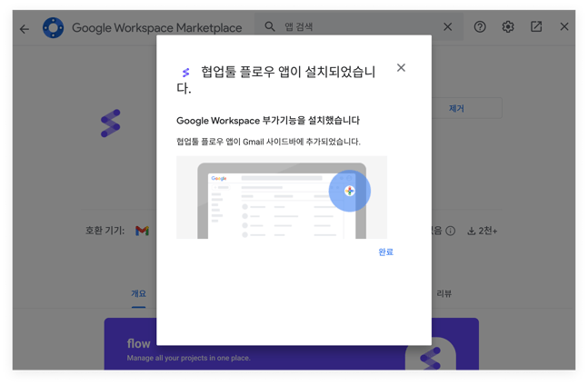Open the settings gear icon
The height and width of the screenshot is (385, 588).
coord(508,27)
